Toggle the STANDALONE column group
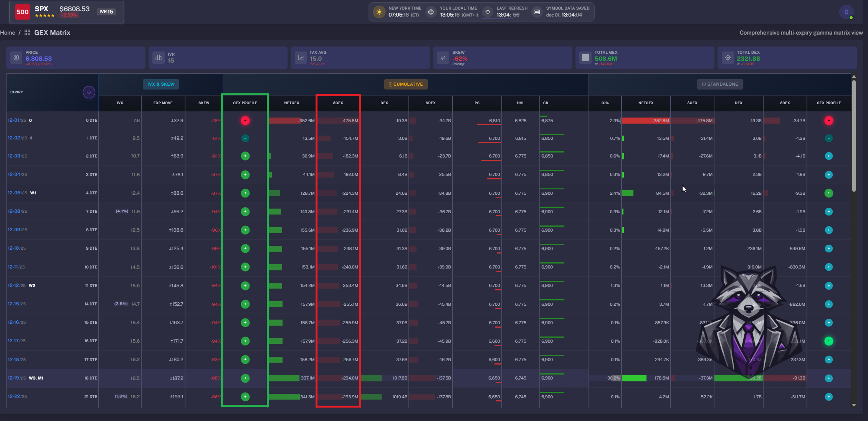This screenshot has width=868, height=421. (x=719, y=84)
